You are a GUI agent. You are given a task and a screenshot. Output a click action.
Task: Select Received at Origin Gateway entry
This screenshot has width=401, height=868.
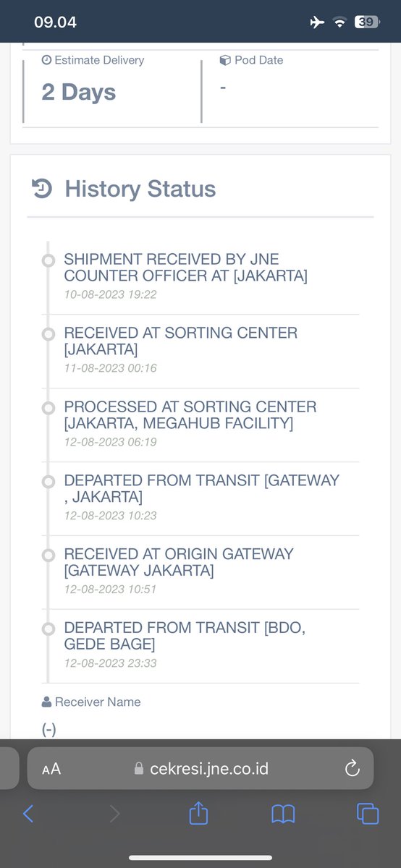pyautogui.click(x=203, y=573)
